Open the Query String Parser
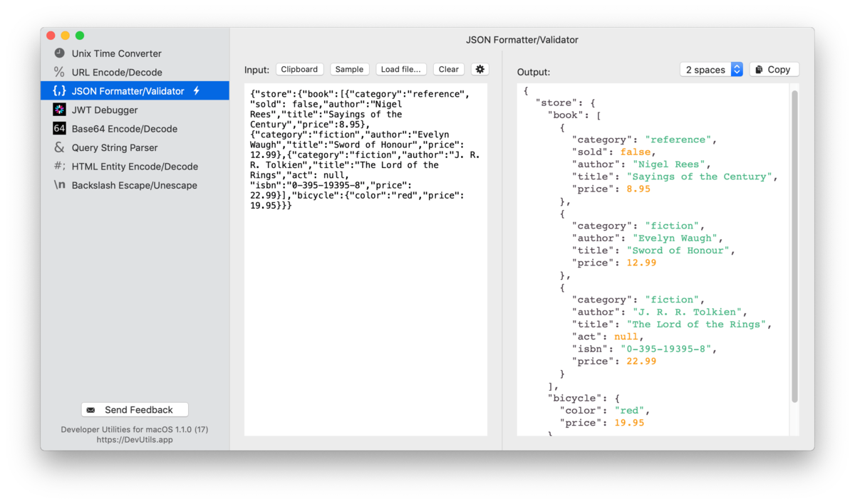 pyautogui.click(x=115, y=147)
